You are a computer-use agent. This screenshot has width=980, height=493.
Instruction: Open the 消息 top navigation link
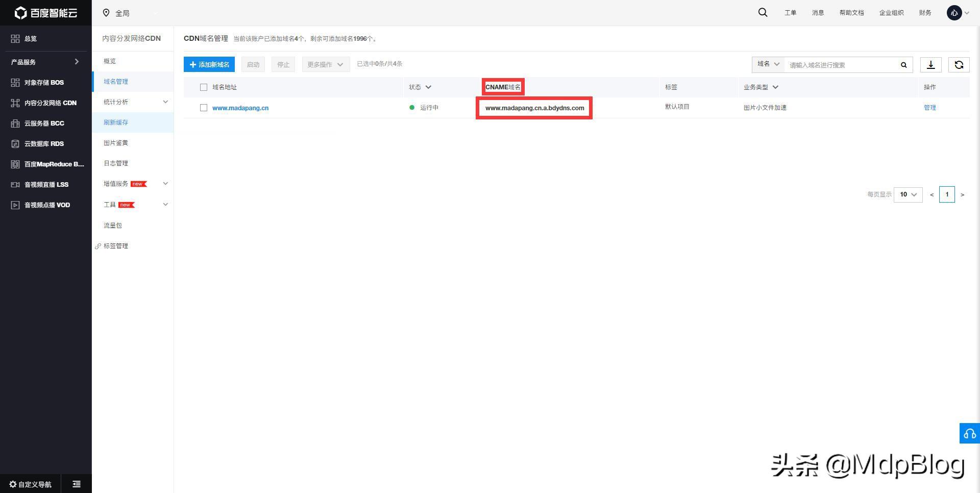[818, 13]
